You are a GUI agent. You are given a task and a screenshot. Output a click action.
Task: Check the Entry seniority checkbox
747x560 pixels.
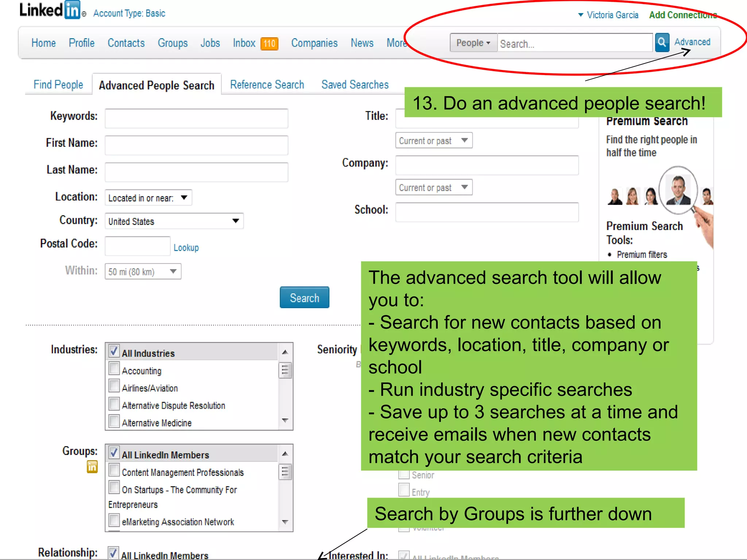403,490
